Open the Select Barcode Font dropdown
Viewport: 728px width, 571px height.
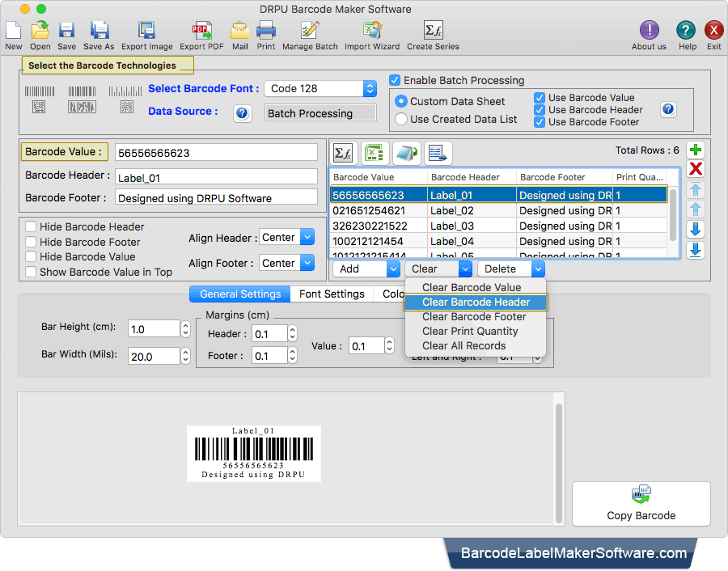point(320,89)
